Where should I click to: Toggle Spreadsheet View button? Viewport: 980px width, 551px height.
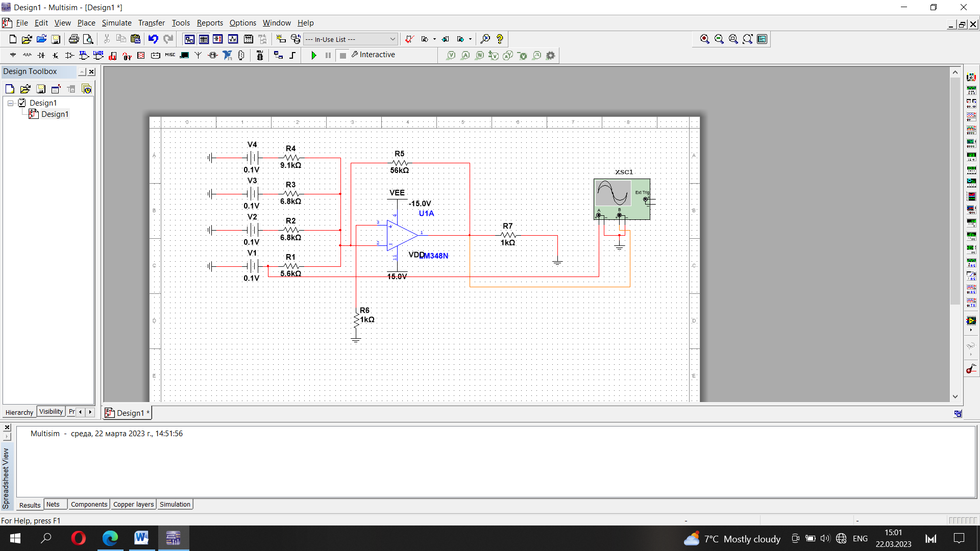(x=204, y=39)
